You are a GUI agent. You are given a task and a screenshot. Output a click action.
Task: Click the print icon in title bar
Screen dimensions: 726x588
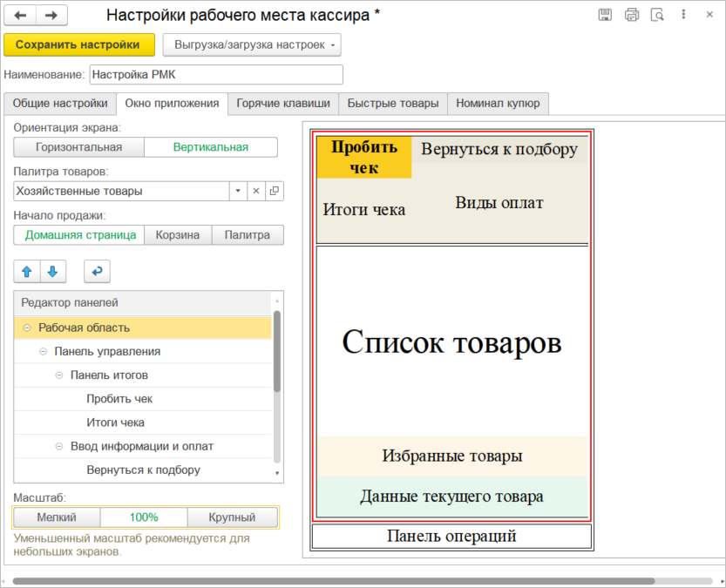pos(632,15)
